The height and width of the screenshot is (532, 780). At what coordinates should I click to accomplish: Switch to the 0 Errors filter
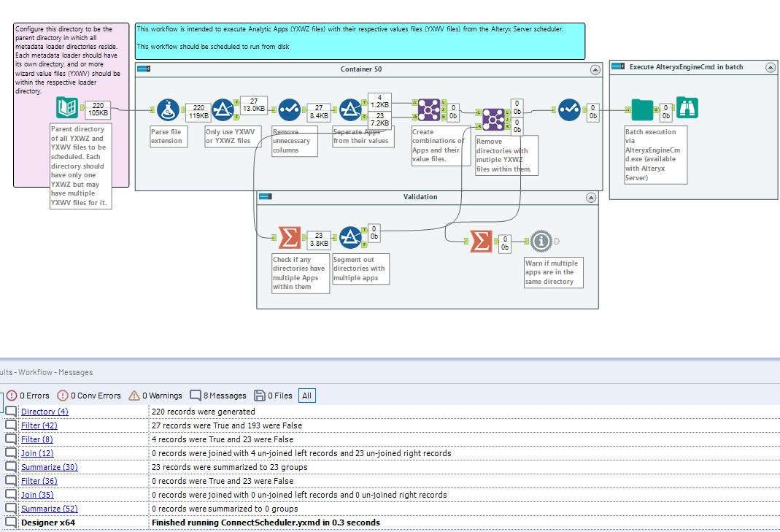point(31,395)
